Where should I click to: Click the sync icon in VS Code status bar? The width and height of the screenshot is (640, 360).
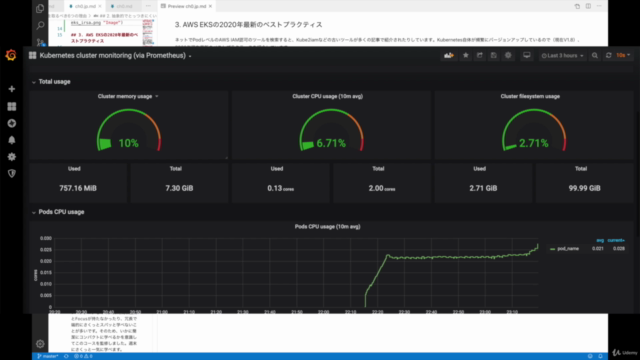pyautogui.click(x=66, y=356)
